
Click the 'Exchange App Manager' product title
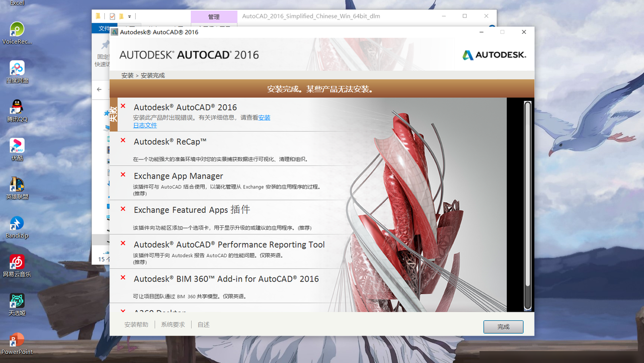pos(178,176)
